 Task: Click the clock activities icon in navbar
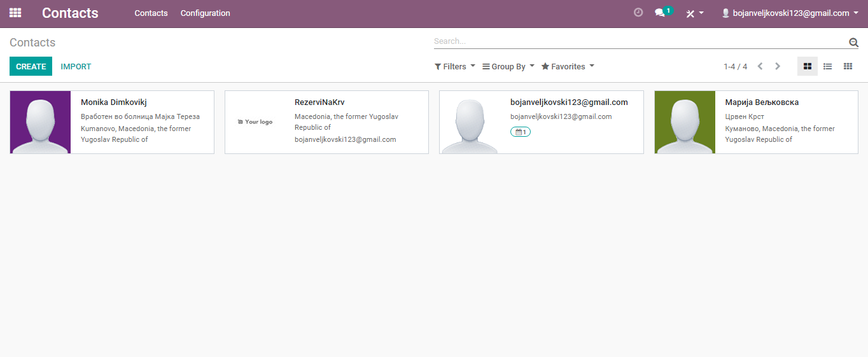638,13
